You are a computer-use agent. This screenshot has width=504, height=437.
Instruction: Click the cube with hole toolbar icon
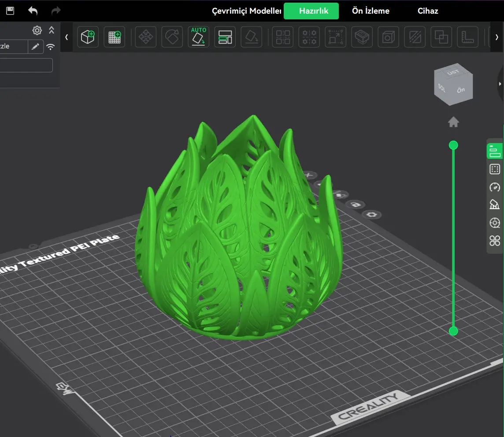[x=388, y=37]
